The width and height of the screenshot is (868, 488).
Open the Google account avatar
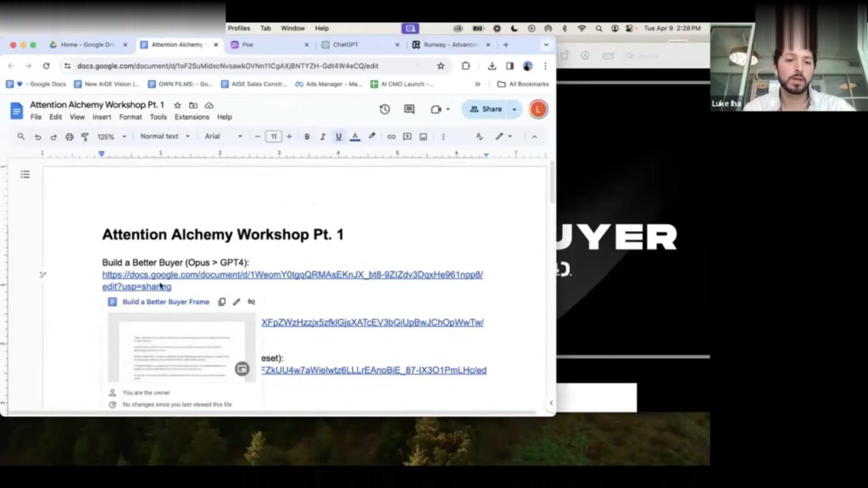(x=538, y=109)
